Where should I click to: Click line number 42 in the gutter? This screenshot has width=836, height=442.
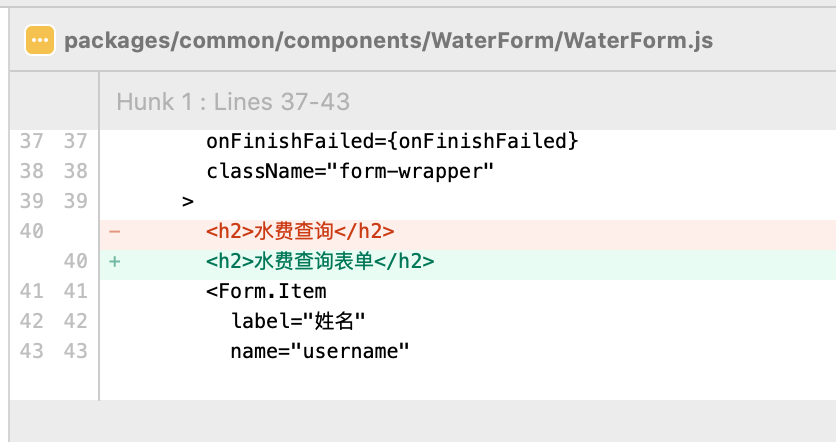pos(53,321)
